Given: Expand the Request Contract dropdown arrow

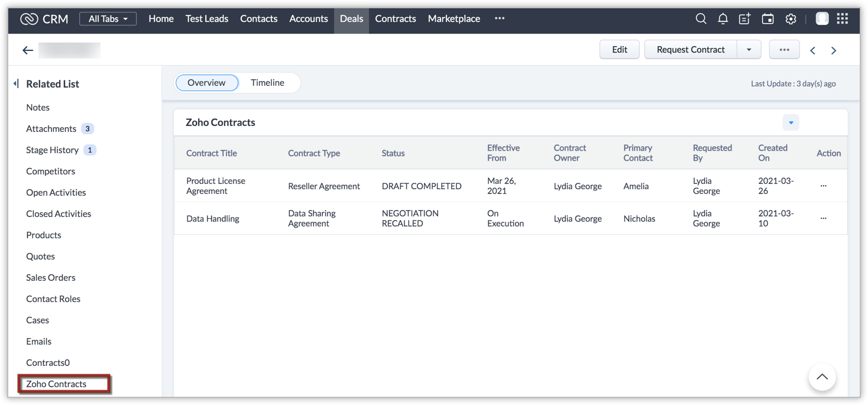Looking at the screenshot, I should 749,50.
